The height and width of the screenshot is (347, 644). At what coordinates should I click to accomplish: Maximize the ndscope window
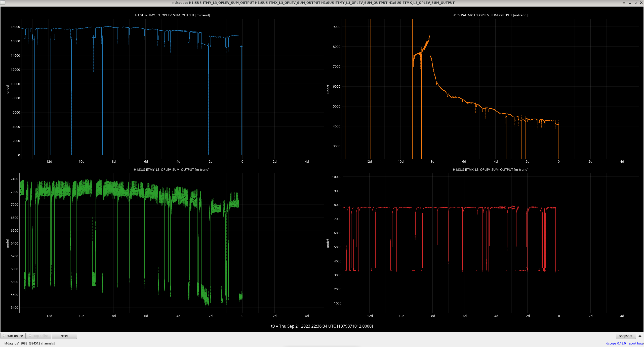pyautogui.click(x=635, y=3)
